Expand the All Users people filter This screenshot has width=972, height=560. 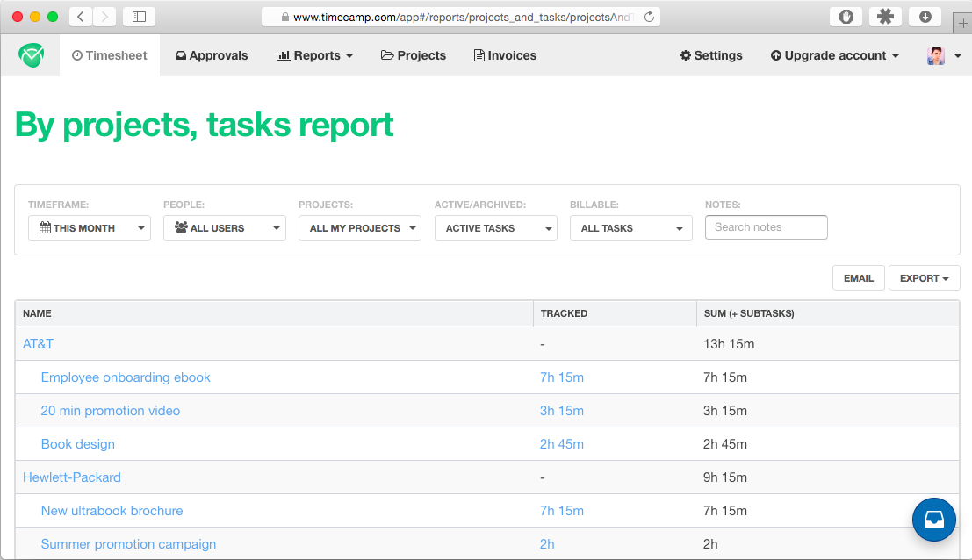(x=225, y=228)
